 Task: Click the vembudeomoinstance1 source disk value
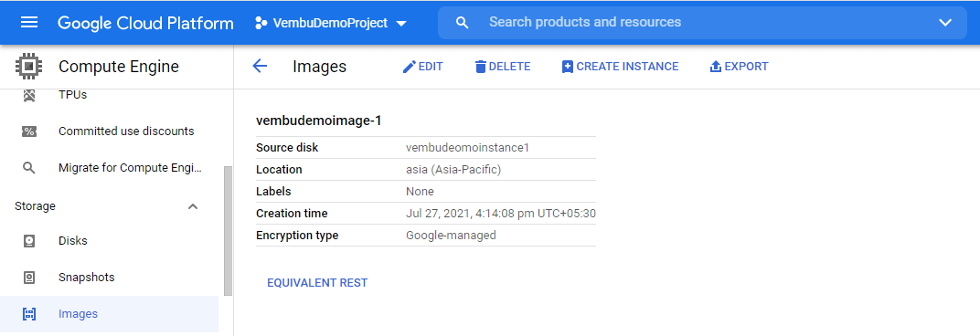tap(467, 148)
